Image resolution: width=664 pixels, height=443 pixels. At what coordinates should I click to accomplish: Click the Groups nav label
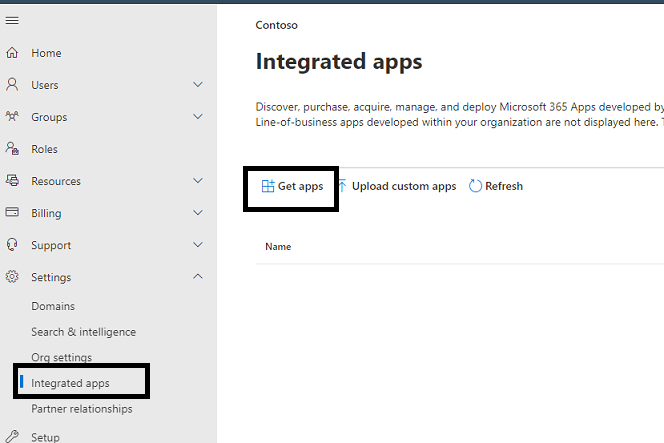49,117
